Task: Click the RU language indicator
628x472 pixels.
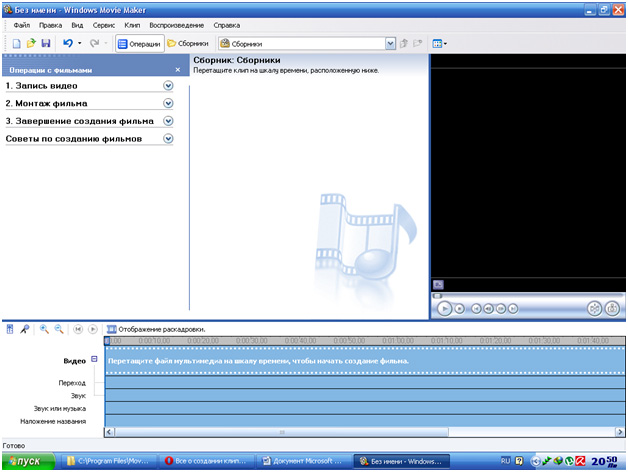Action: (505, 461)
